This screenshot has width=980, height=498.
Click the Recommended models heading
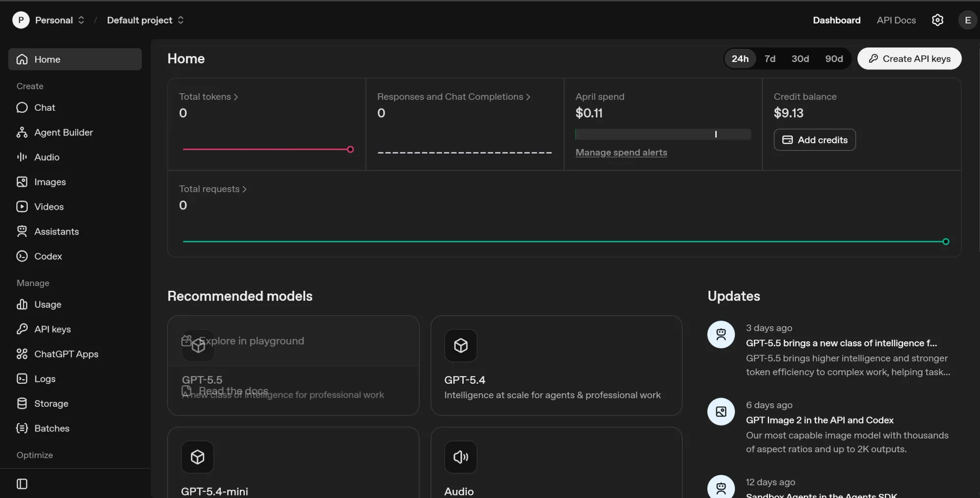point(240,296)
